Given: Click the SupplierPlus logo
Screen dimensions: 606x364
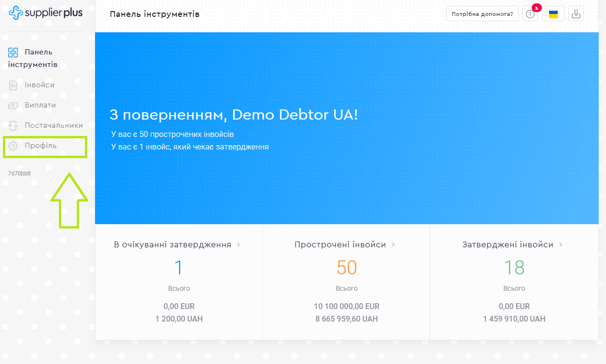Looking at the screenshot, I should pyautogui.click(x=45, y=13).
